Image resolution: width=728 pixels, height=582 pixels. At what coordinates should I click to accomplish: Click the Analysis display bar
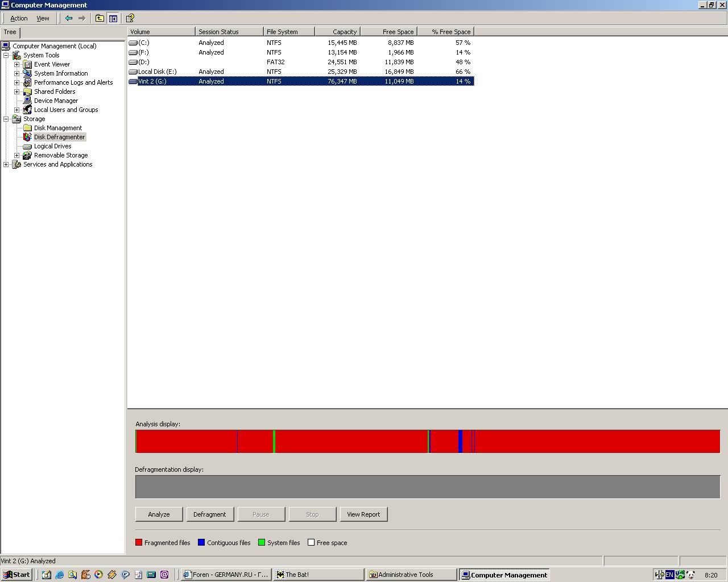428,442
